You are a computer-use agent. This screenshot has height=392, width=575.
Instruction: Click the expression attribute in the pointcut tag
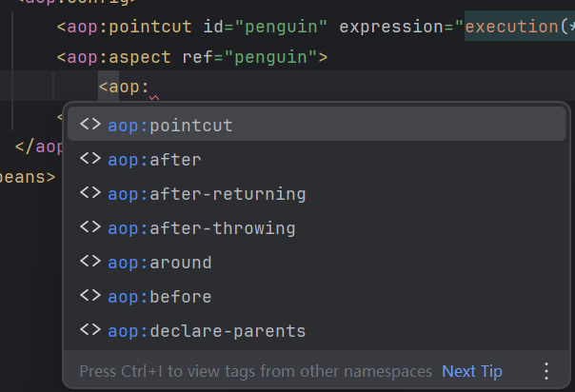tap(390, 27)
